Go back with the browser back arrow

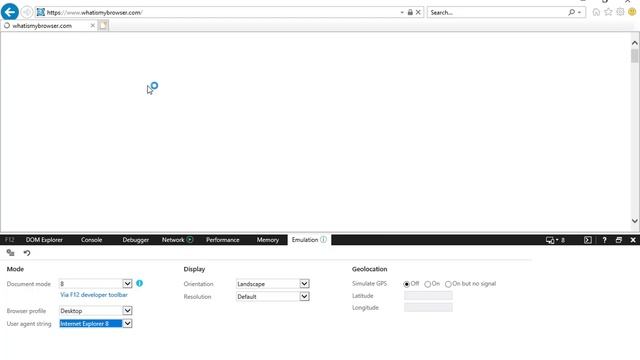pos(9,12)
